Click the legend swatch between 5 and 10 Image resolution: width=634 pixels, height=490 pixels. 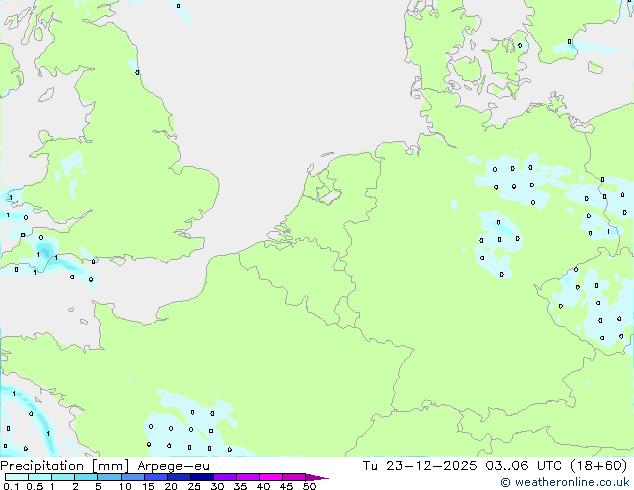tap(109, 477)
